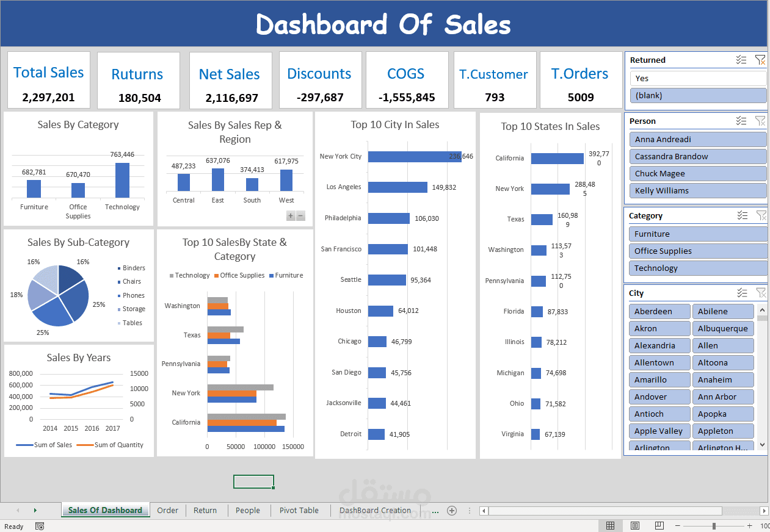Open the People sheet tab
Viewport: 770px width, 532px height.
pyautogui.click(x=248, y=511)
